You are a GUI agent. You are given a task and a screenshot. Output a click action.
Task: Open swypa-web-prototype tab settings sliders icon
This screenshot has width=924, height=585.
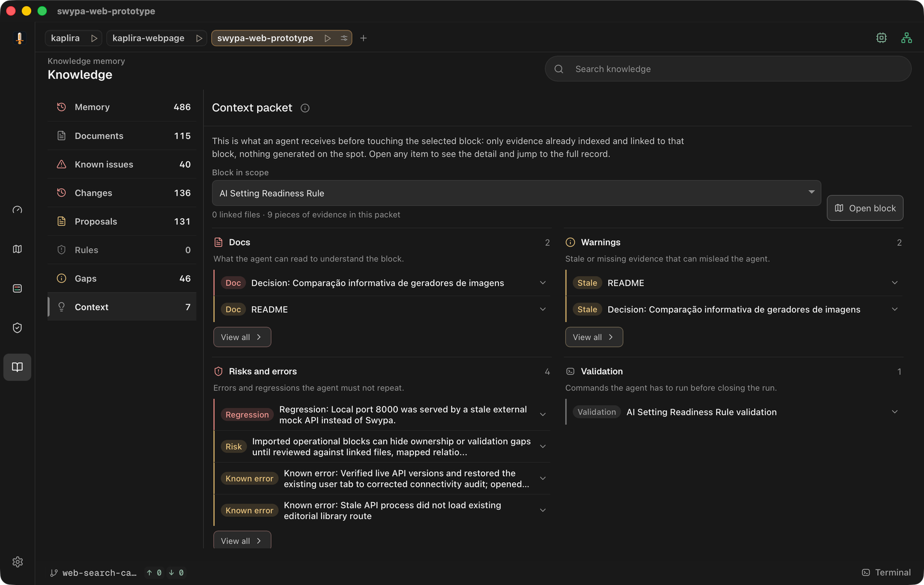pyautogui.click(x=344, y=38)
